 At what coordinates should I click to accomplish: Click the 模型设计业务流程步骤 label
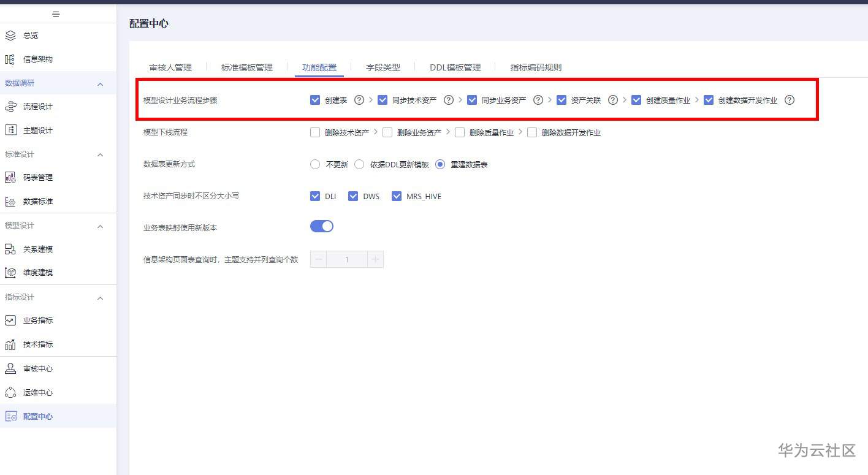[x=180, y=101]
